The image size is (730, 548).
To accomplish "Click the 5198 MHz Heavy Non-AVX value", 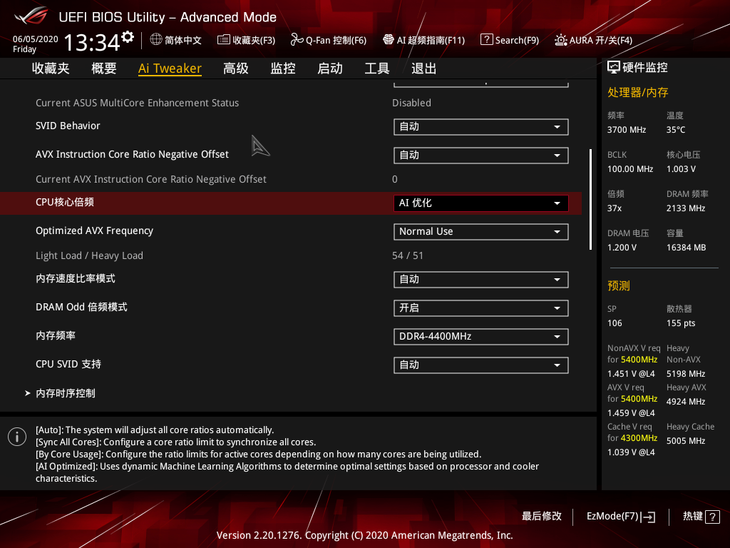I will [x=685, y=374].
